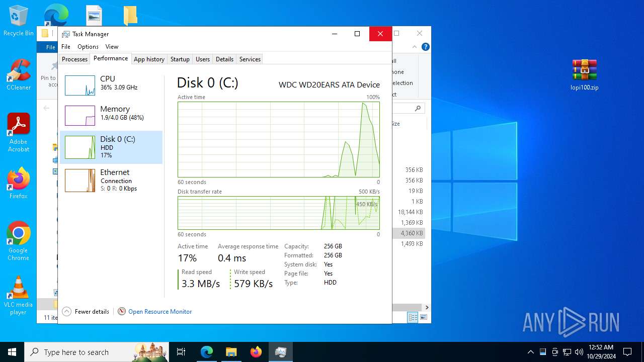This screenshot has height=362, width=644.
Task: Show hidden tray icons chevron
Action: click(530, 352)
